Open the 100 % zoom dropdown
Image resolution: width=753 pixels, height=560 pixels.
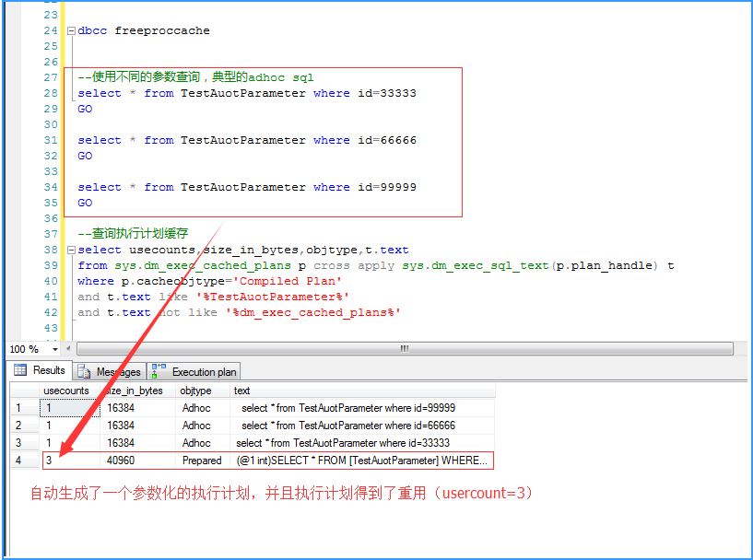pos(54,349)
